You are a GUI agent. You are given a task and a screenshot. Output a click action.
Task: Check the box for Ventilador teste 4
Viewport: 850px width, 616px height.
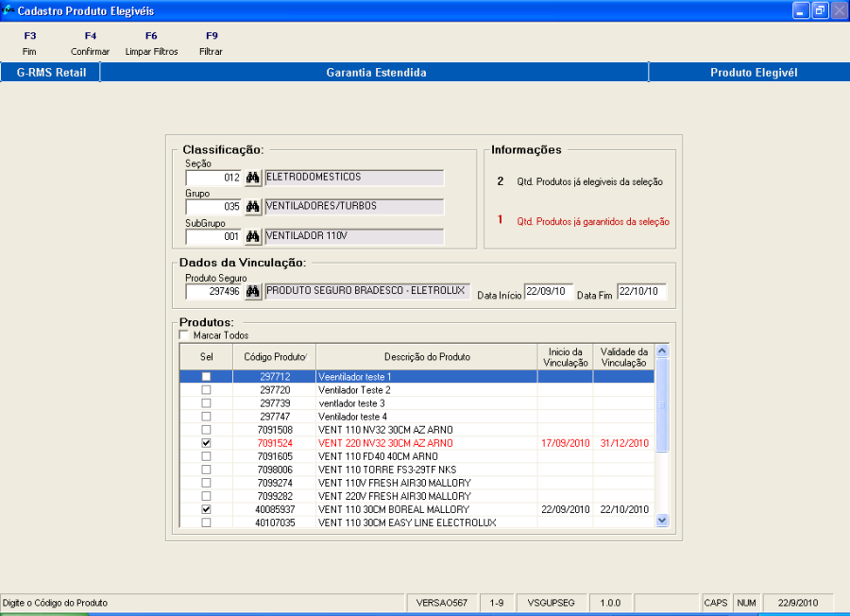pyautogui.click(x=206, y=417)
